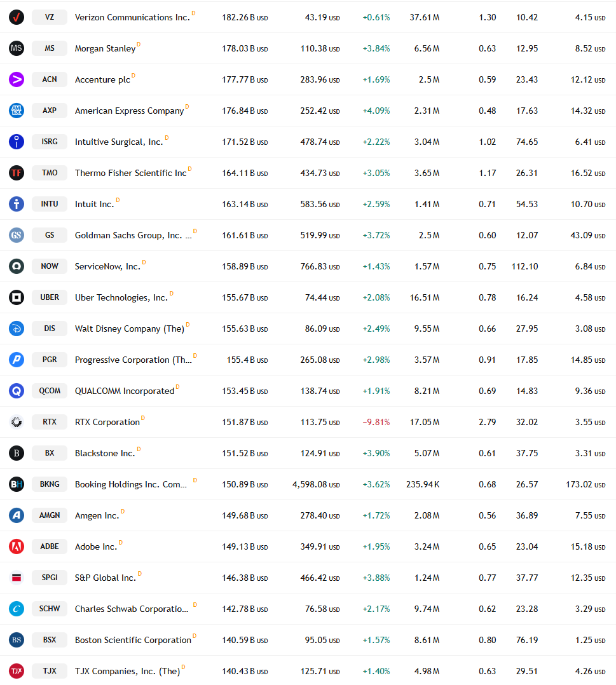
Task: Click the Amgen logo icon
Action: 17,515
